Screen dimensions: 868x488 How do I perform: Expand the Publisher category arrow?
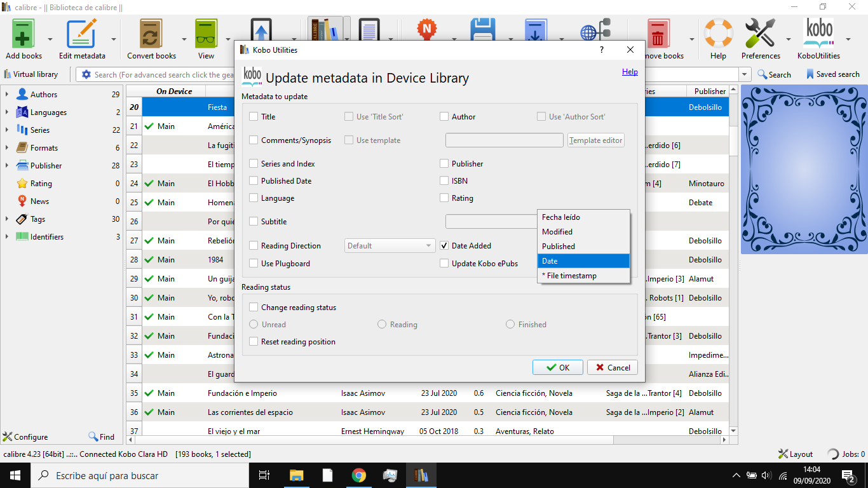pos(7,166)
